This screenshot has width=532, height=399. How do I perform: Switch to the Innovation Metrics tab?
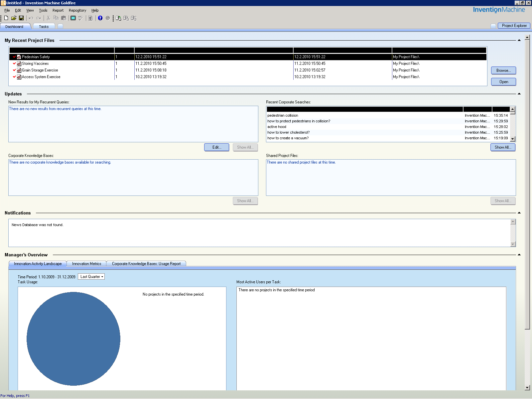[x=86, y=264]
